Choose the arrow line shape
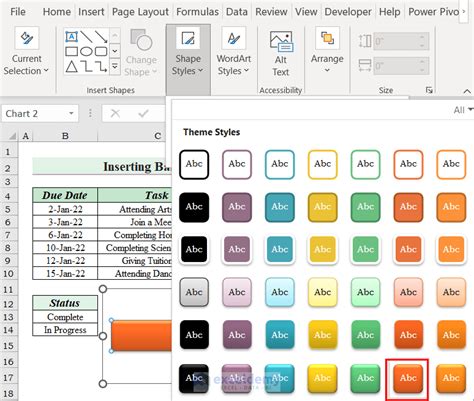Viewport: 474px width, 401px height. [101, 37]
